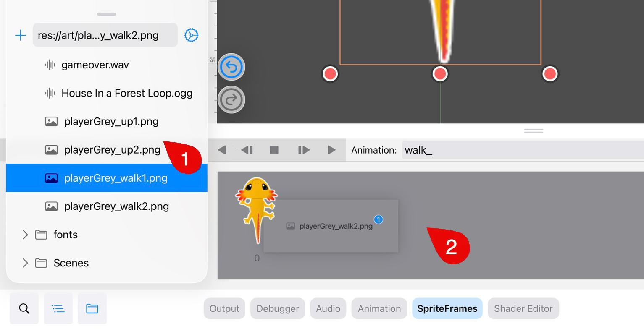Open the search magnifier button
Screen dimensions: 644x334
24,309
